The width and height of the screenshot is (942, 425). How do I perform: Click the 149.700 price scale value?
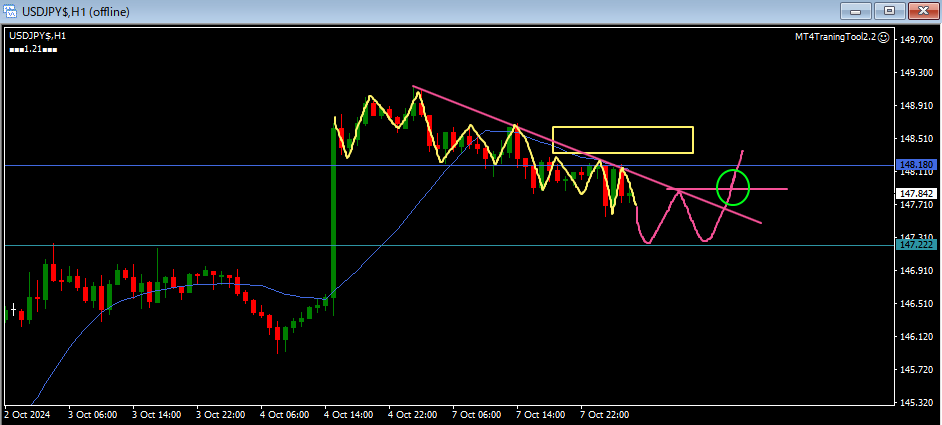pyautogui.click(x=916, y=40)
